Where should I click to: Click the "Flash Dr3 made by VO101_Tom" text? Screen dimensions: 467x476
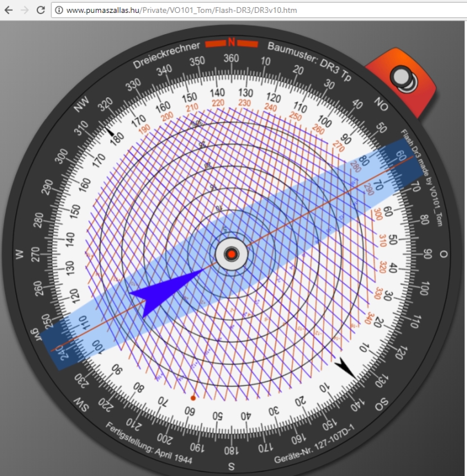coord(422,178)
